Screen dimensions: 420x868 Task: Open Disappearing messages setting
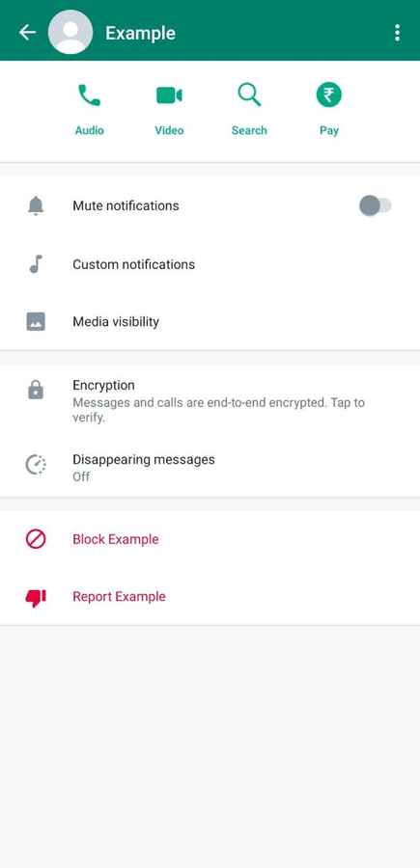(x=210, y=467)
